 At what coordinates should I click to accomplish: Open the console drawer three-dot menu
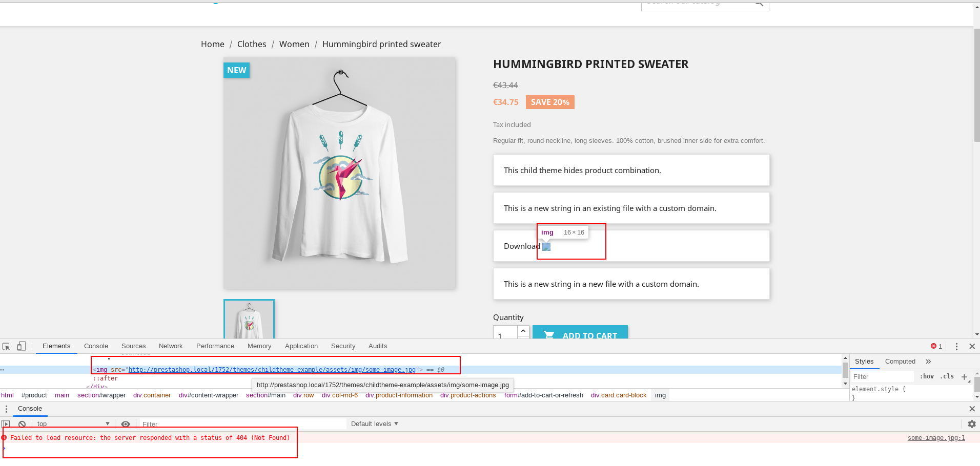pos(6,409)
